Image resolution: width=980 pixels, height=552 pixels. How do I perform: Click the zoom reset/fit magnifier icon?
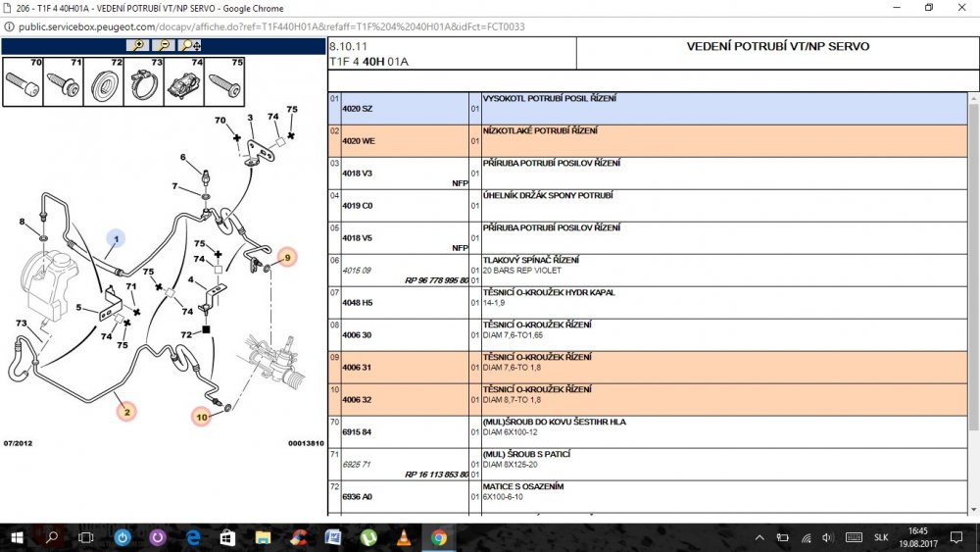click(x=189, y=45)
